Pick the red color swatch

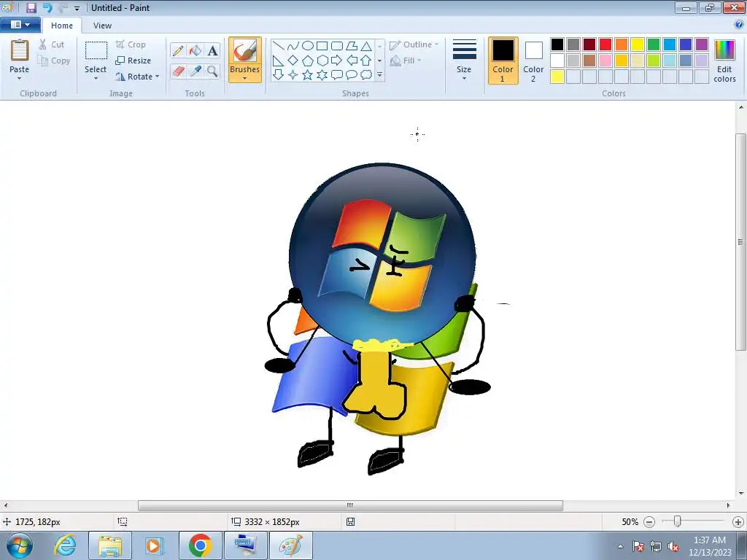[605, 44]
